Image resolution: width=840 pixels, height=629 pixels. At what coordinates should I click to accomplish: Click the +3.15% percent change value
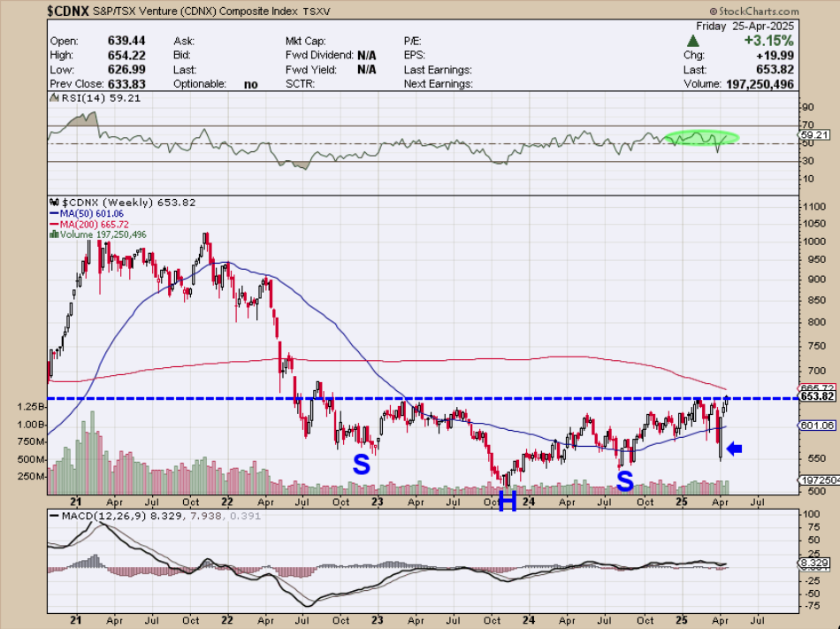point(768,41)
